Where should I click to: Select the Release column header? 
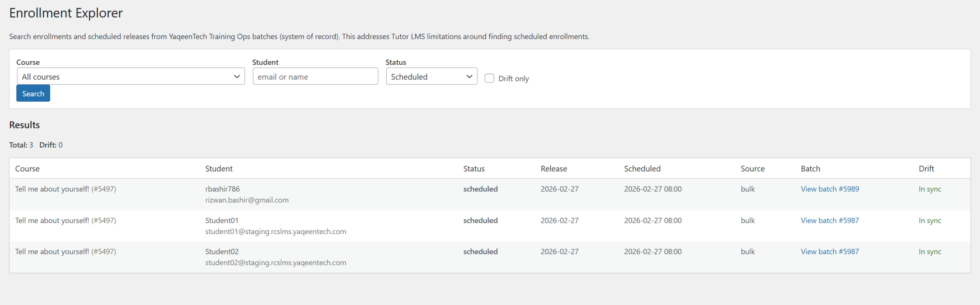[554, 169]
